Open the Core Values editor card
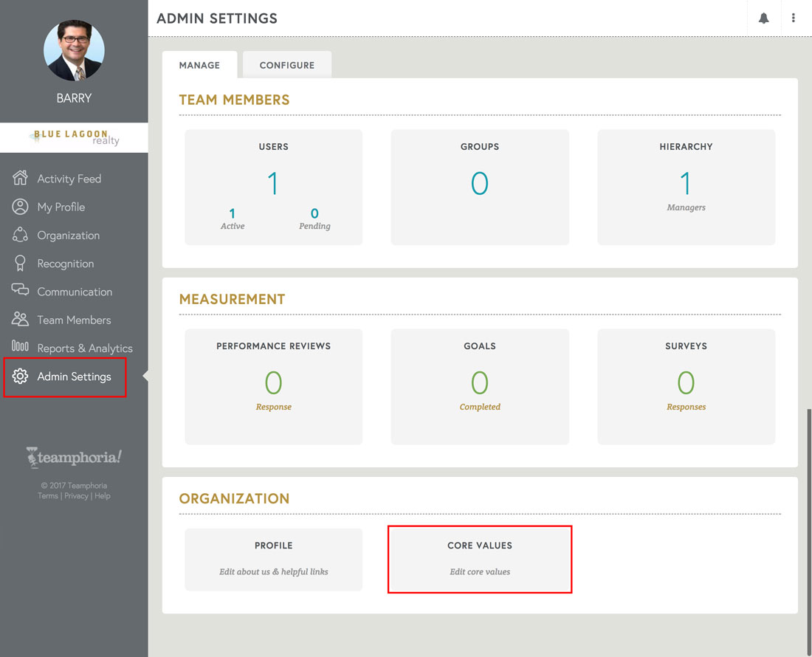Viewport: 812px width, 657px height. pyautogui.click(x=480, y=559)
